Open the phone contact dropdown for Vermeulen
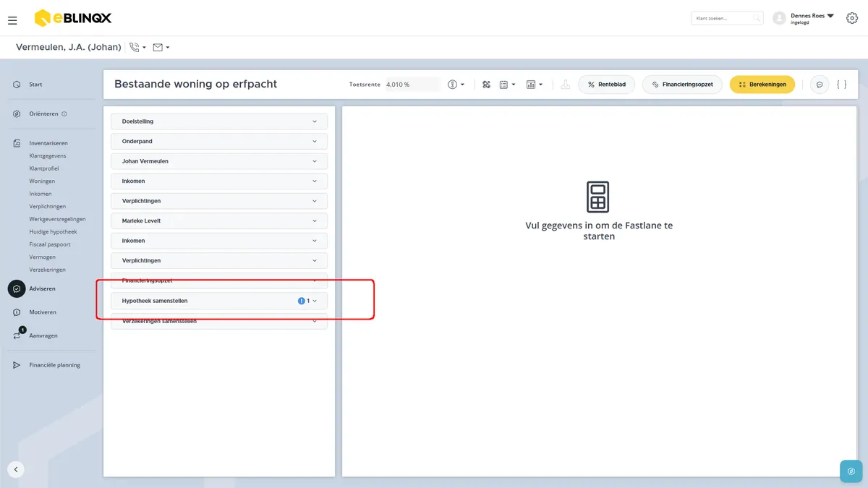868x488 pixels. click(137, 48)
